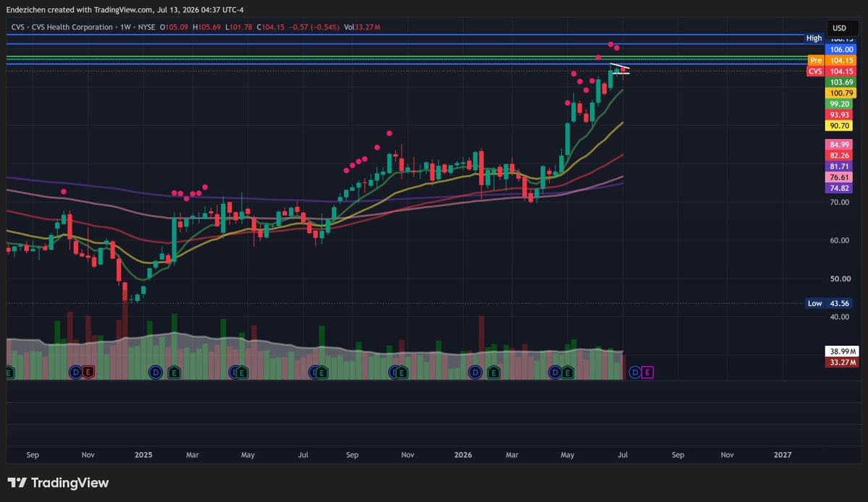Viewport: 868px width, 502px height.
Task: Click the light pink 76.61 price label
Action: (x=839, y=177)
